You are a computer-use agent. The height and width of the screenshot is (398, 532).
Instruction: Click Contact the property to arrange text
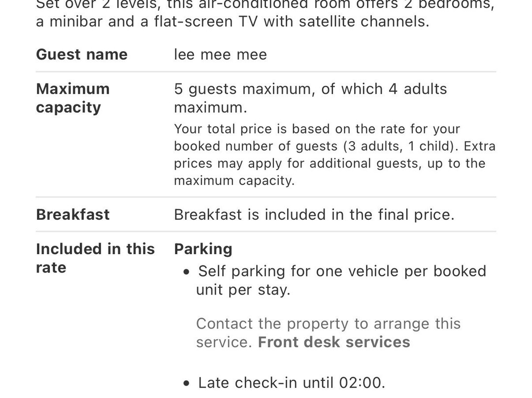(x=329, y=323)
